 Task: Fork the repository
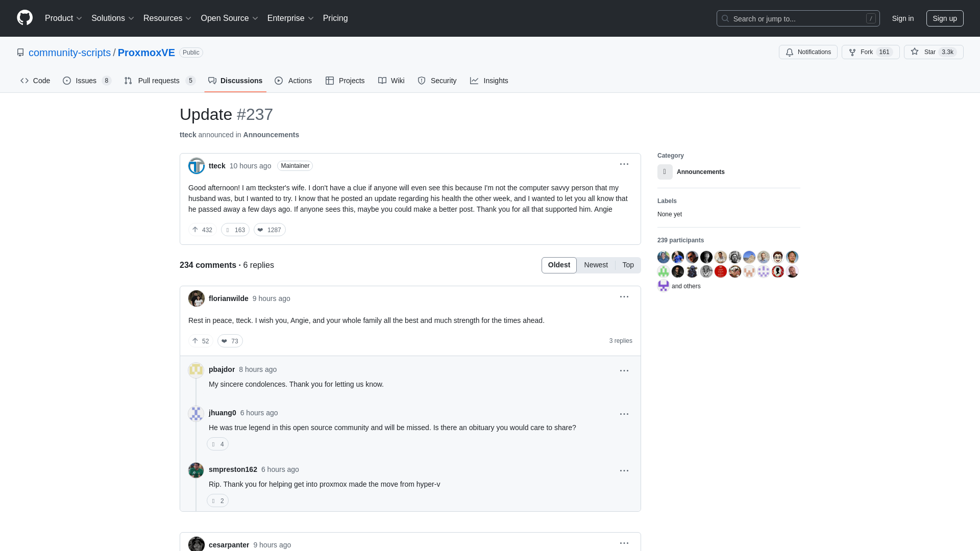pyautogui.click(x=870, y=52)
